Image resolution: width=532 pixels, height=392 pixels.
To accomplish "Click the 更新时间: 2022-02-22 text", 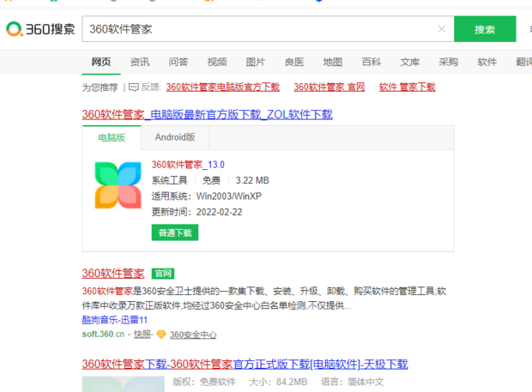I will (x=196, y=212).
